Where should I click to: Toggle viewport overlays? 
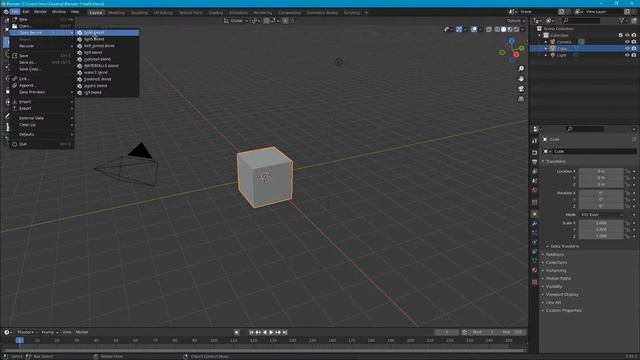(474, 29)
